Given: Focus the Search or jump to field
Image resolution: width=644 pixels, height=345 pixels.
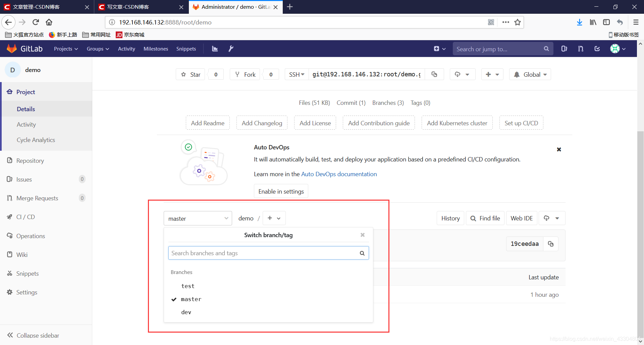Looking at the screenshot, I should coord(503,49).
